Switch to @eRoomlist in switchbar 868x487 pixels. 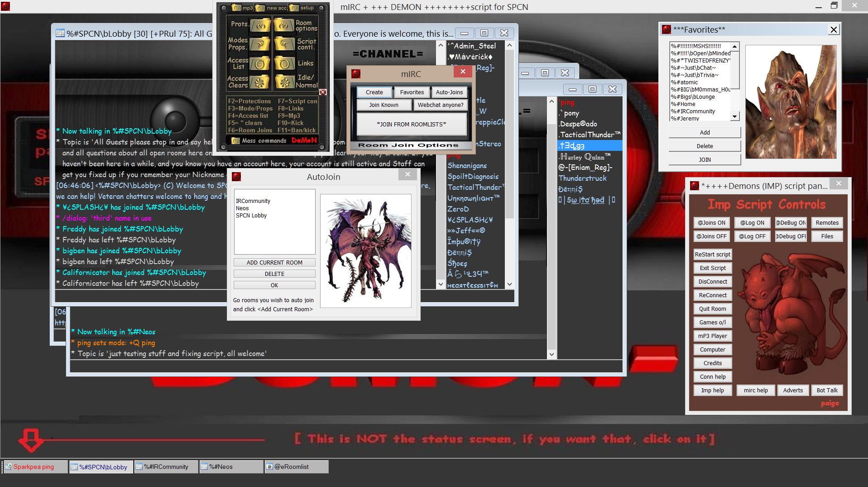pyautogui.click(x=297, y=467)
